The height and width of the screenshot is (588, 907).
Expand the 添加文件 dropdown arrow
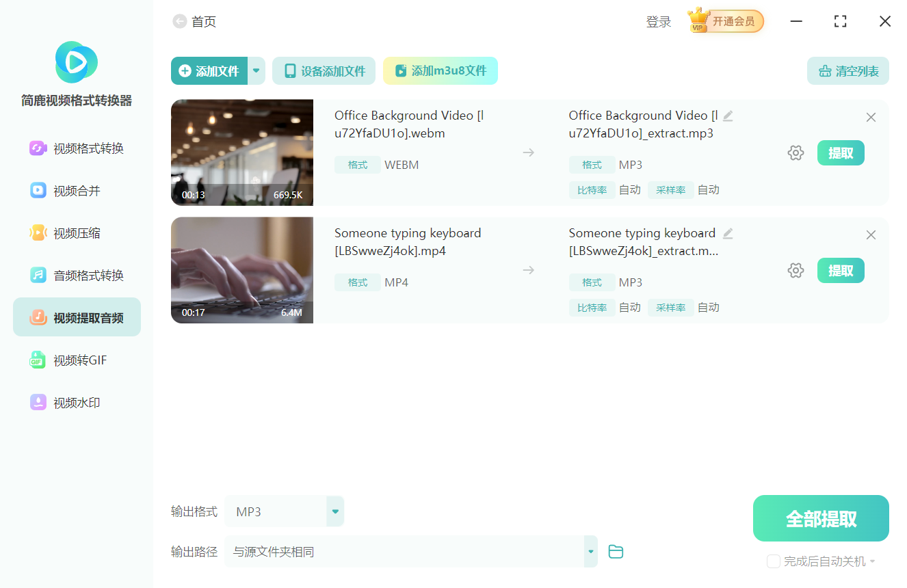pos(257,70)
